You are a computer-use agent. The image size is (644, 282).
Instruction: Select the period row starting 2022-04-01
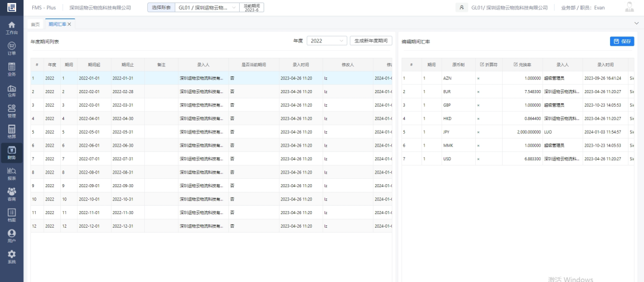pos(212,118)
